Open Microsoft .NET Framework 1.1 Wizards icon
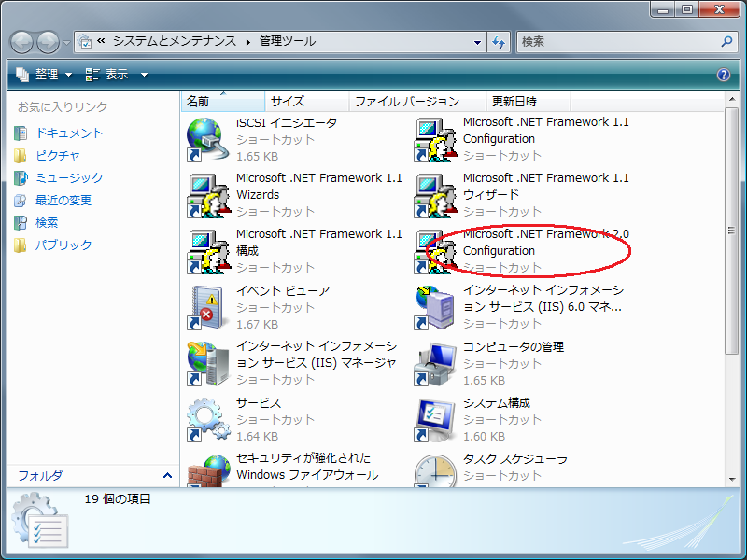Viewport: 747px width, 560px height. [207, 196]
